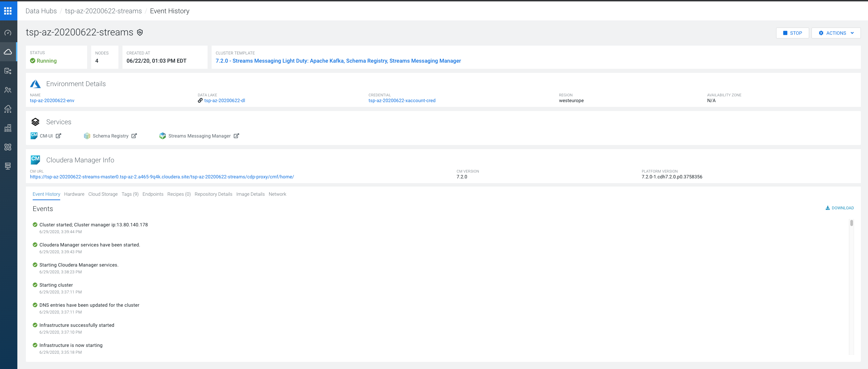This screenshot has width=868, height=369.
Task: Download the events log
Action: [839, 208]
